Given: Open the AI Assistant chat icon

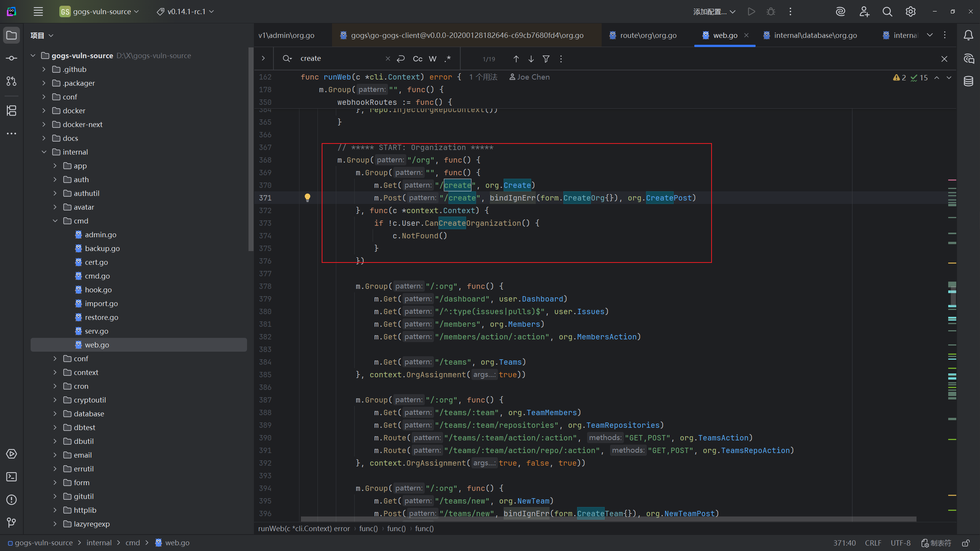Looking at the screenshot, I should point(969,59).
